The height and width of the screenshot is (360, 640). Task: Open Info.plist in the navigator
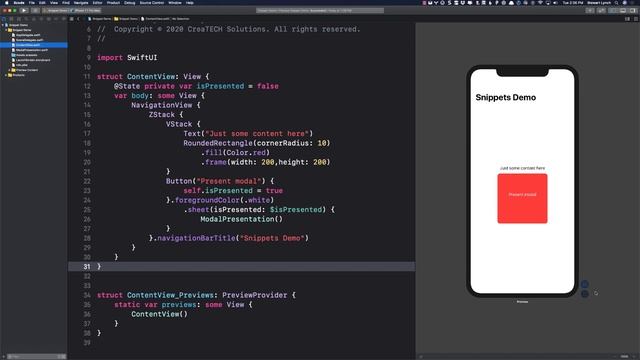pyautogui.click(x=21, y=65)
